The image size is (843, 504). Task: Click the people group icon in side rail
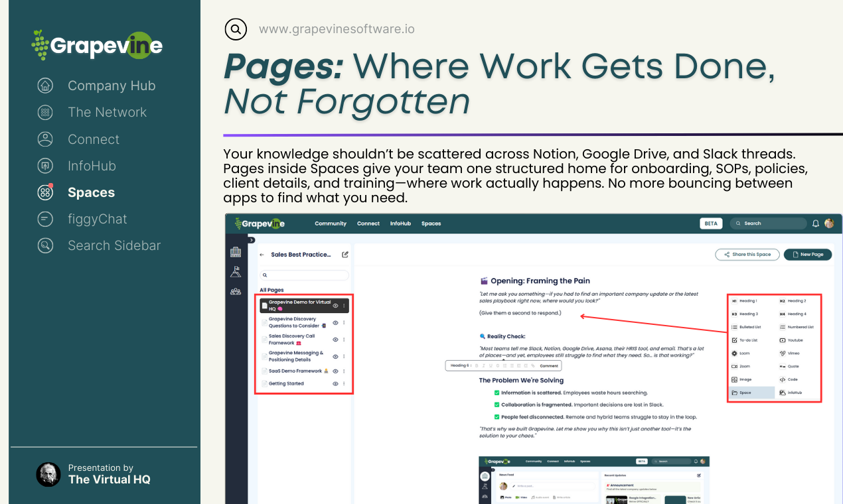click(236, 291)
